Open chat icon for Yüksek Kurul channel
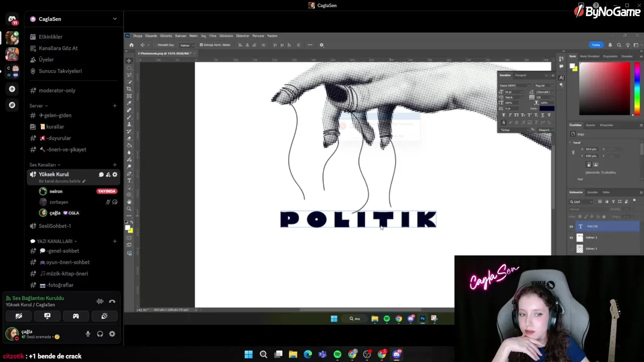644x362 pixels. [101, 174]
